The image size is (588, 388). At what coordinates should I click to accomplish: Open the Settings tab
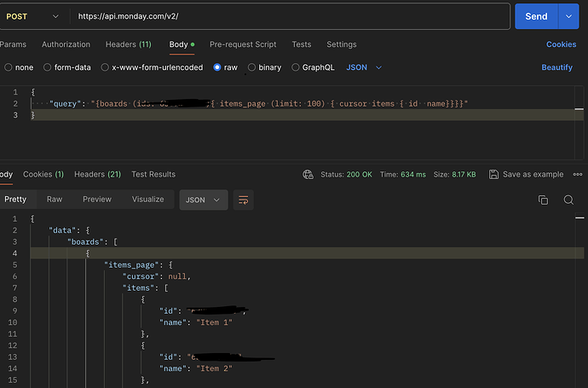pos(341,44)
